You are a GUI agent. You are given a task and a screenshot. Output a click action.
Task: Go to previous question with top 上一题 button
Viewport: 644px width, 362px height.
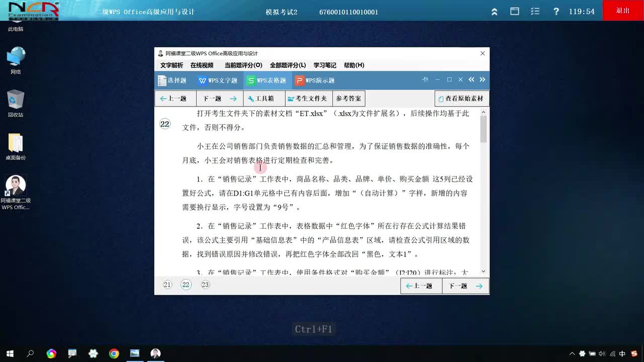[x=176, y=99]
